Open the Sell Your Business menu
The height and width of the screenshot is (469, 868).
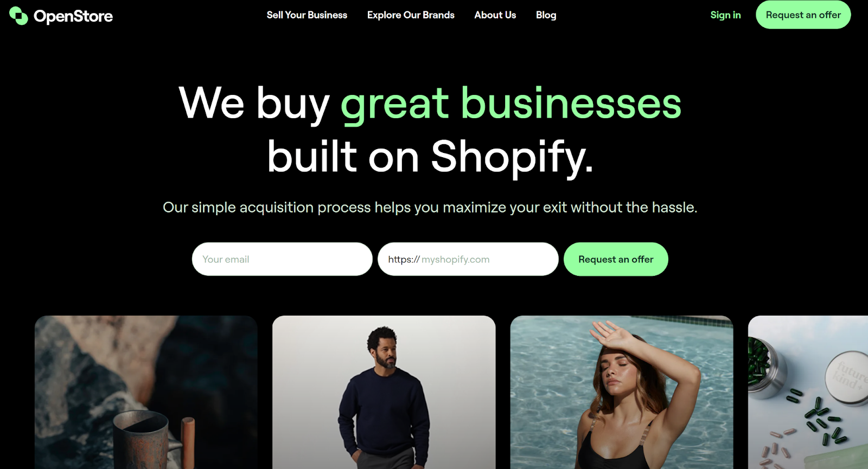[x=307, y=15]
